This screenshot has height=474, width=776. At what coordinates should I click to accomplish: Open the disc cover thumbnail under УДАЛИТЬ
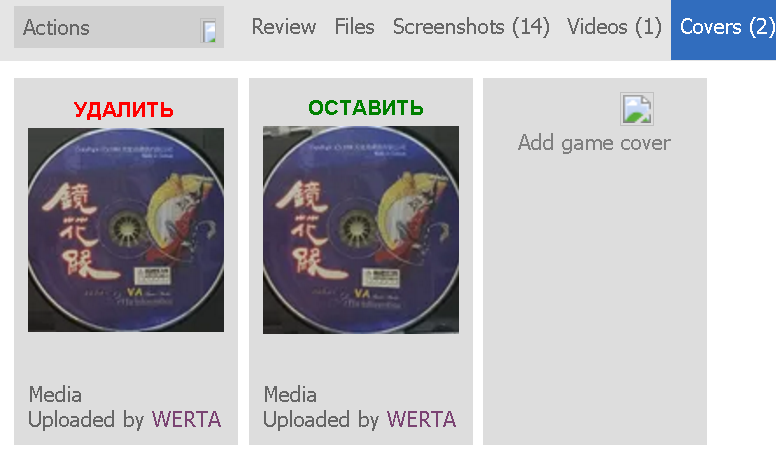(126, 230)
